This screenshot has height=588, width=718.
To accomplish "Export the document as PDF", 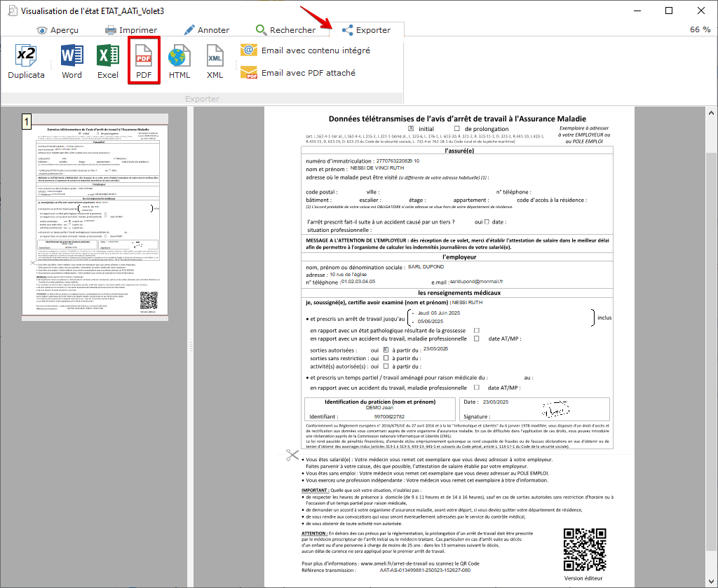I will [x=144, y=62].
